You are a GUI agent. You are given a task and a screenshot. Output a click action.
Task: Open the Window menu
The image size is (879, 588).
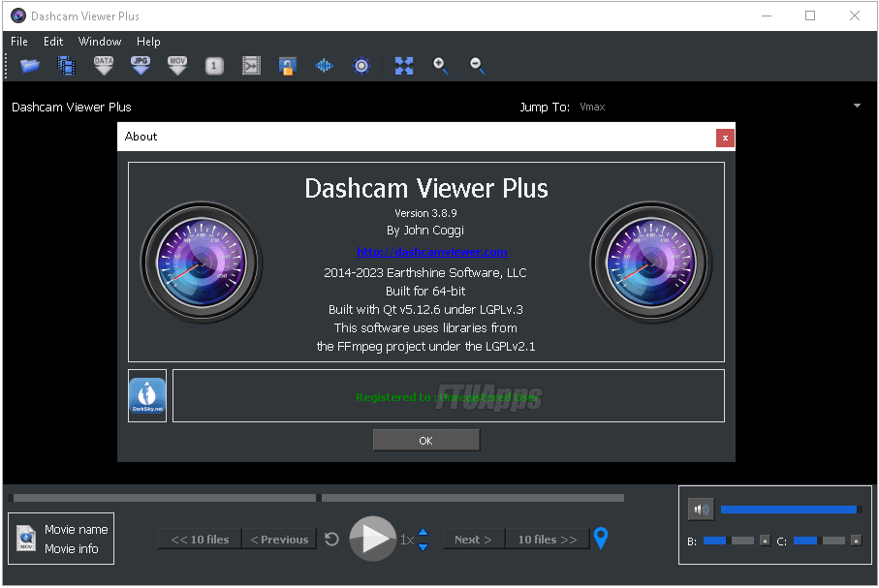tap(100, 42)
